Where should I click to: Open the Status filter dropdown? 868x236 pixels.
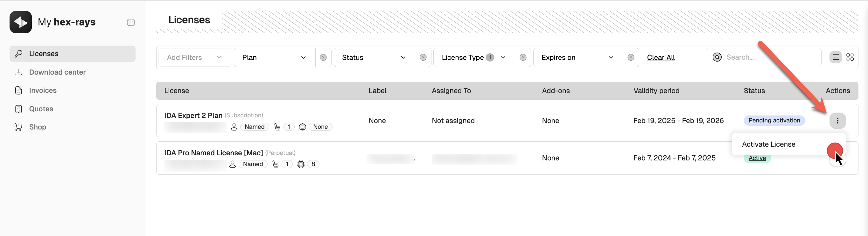tap(374, 57)
